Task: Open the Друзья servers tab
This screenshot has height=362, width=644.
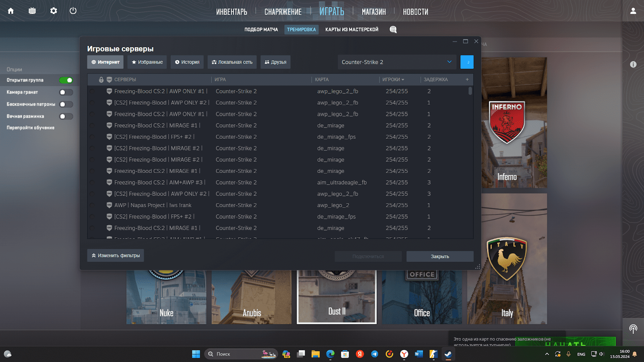Action: click(x=276, y=62)
